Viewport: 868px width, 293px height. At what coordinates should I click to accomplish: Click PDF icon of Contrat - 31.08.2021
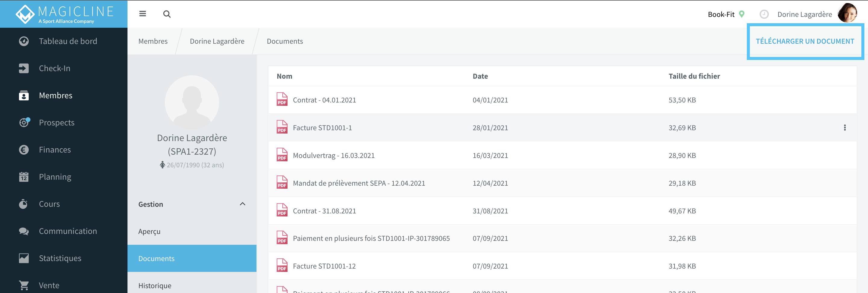pyautogui.click(x=282, y=210)
